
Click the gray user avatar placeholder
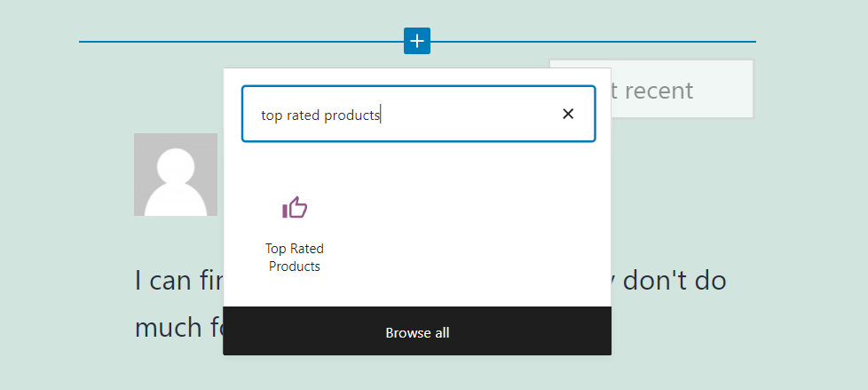(x=176, y=175)
